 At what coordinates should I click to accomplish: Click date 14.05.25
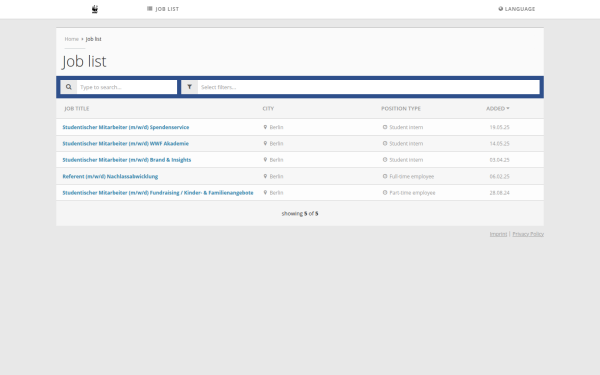click(x=499, y=143)
